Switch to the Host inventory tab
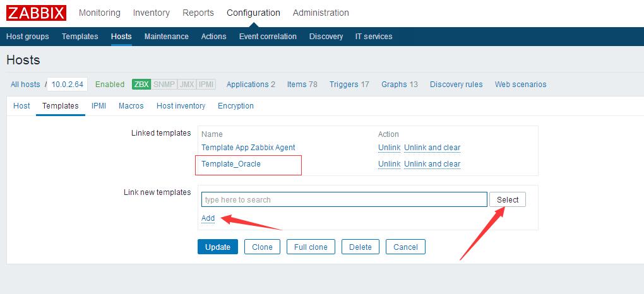The height and width of the screenshot is (294, 644). click(x=181, y=105)
